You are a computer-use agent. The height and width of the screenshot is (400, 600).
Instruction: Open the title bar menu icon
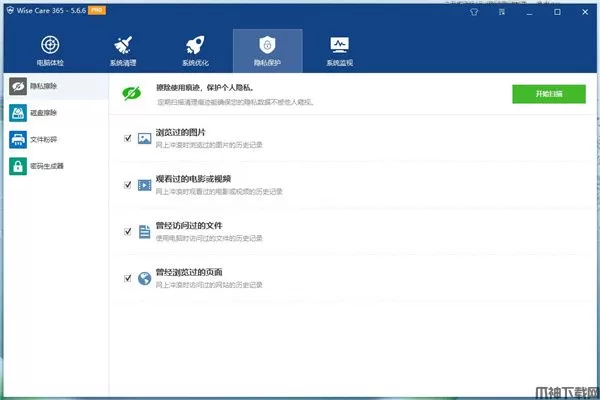[502, 12]
